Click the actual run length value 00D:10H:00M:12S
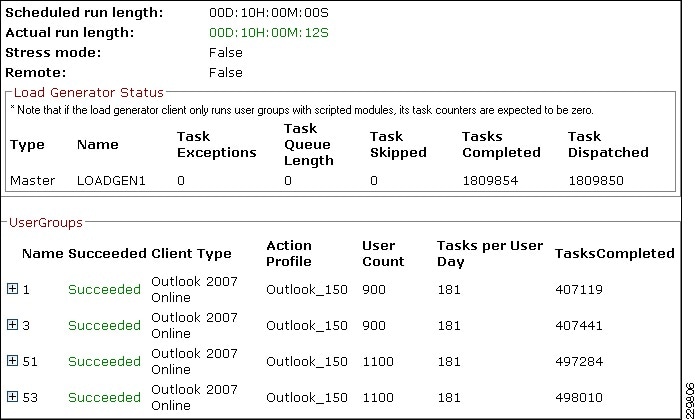This screenshot has width=695, height=420. click(268, 33)
